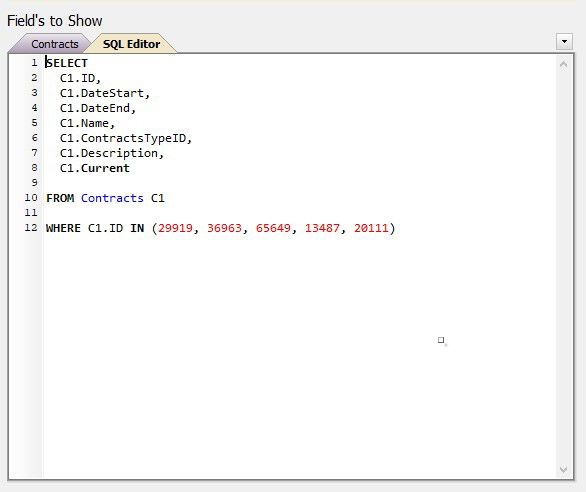Click line number 12 in the gutter
586x492 pixels.
(x=31, y=228)
